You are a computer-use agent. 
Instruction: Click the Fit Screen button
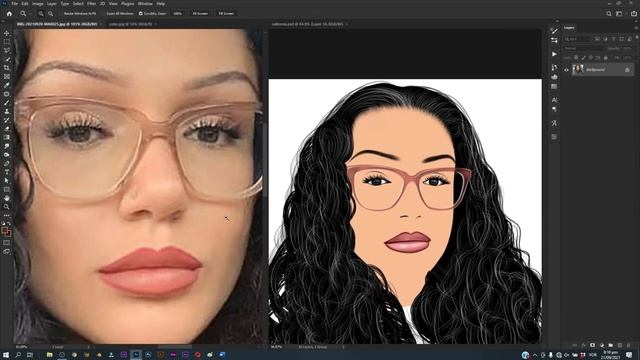(200, 13)
